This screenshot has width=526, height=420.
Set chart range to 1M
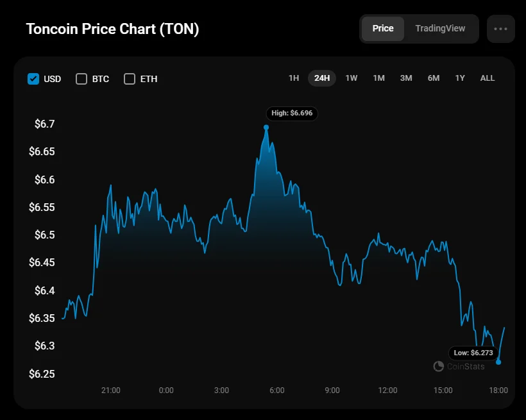378,78
